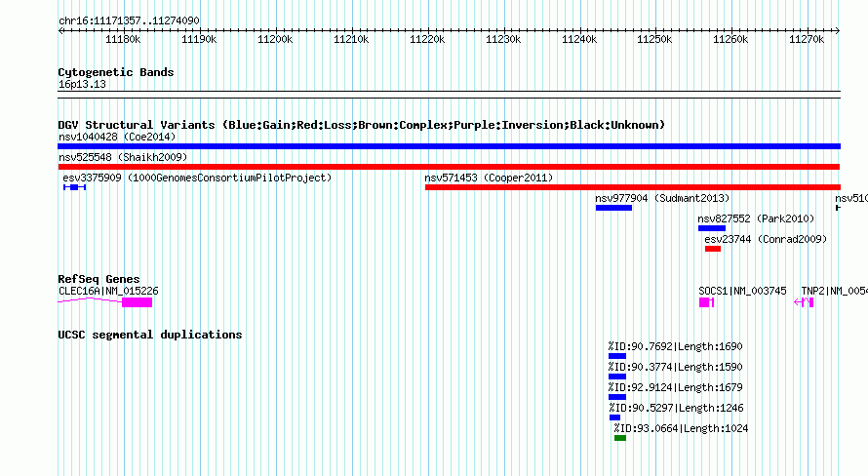Open the nsv827552 (Park2010) label
The height and width of the screenshot is (476, 868).
point(756,218)
